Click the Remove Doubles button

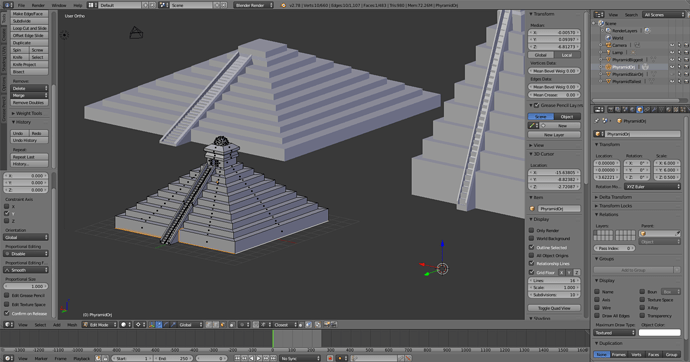click(29, 102)
